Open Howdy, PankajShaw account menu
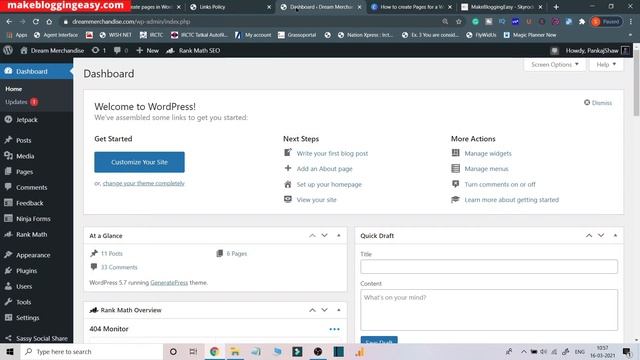This screenshot has width=640, height=360. coord(597,50)
